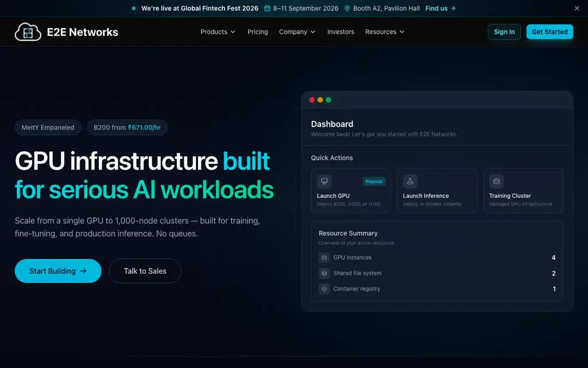Image resolution: width=588 pixels, height=368 pixels.
Task: Click the Shared file system count 2
Action: pyautogui.click(x=554, y=273)
